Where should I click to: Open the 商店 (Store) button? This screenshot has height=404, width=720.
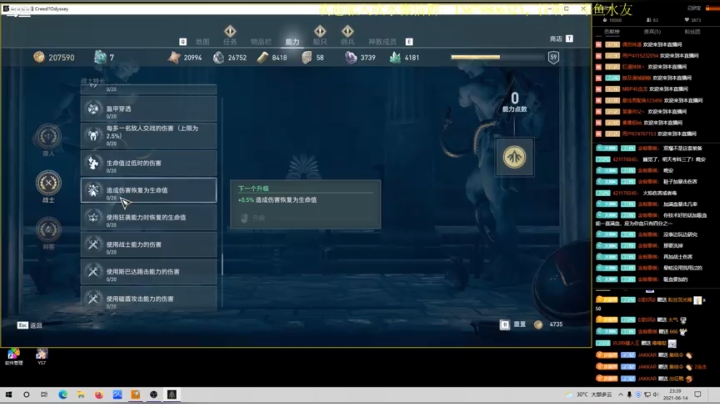coord(561,39)
